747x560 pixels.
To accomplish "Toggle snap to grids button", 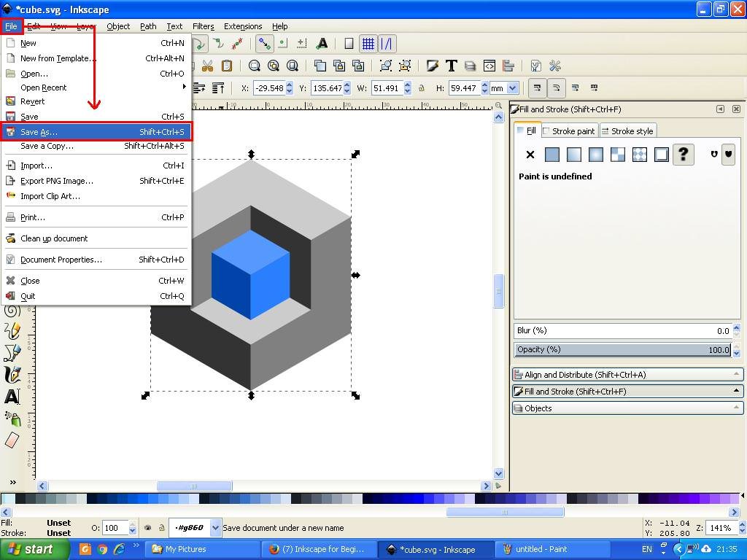I will tap(368, 44).
